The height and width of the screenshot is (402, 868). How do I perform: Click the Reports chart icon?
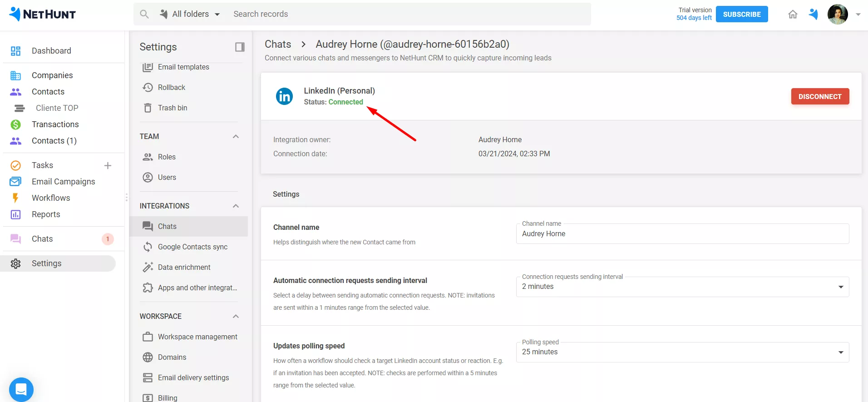click(15, 214)
